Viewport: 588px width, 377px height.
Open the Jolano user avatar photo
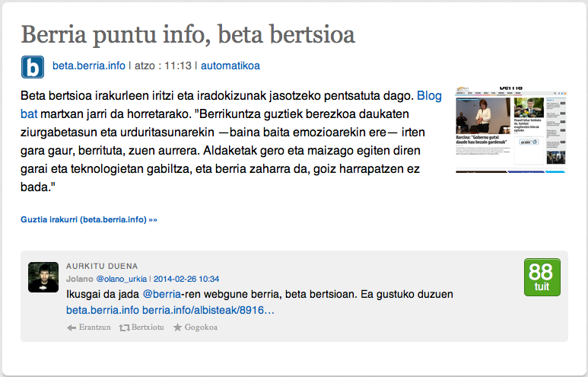pyautogui.click(x=43, y=277)
